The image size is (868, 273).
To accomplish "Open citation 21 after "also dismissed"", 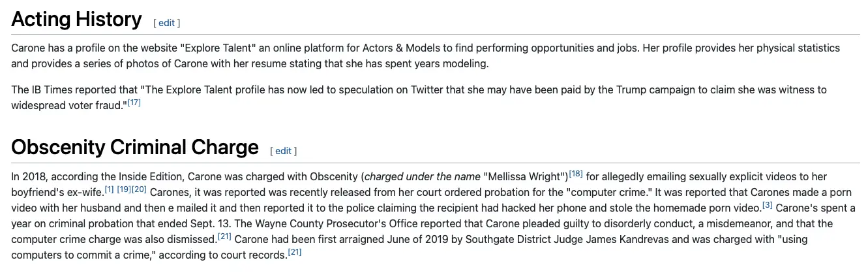I will tap(224, 236).
